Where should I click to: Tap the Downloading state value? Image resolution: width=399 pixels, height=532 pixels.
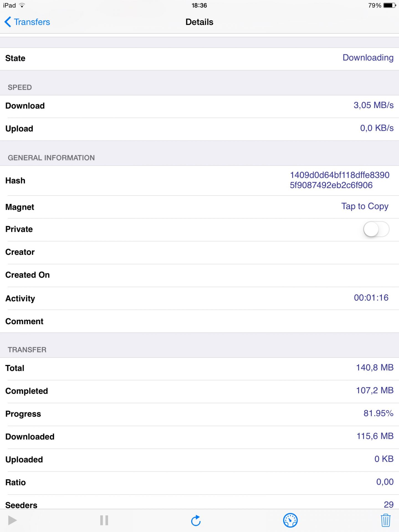pos(368,58)
